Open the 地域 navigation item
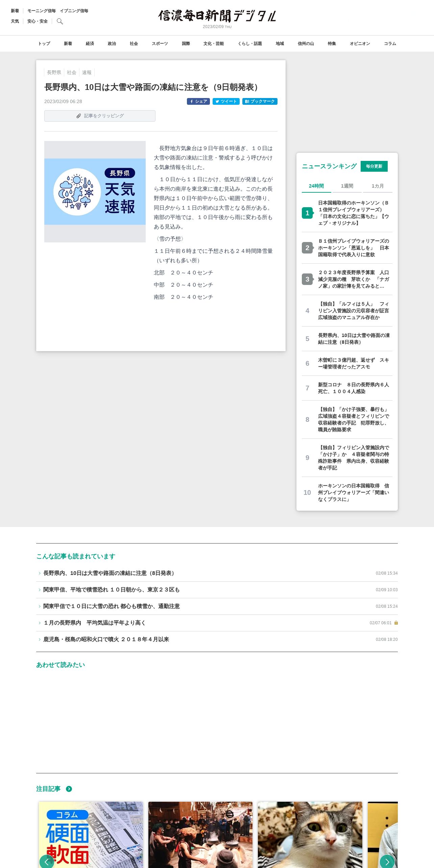The height and width of the screenshot is (868, 434). (280, 44)
